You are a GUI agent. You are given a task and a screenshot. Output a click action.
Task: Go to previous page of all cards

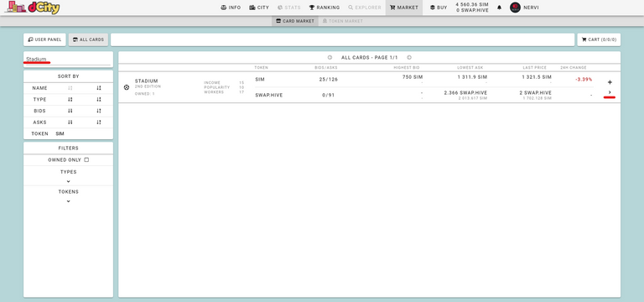(x=330, y=58)
